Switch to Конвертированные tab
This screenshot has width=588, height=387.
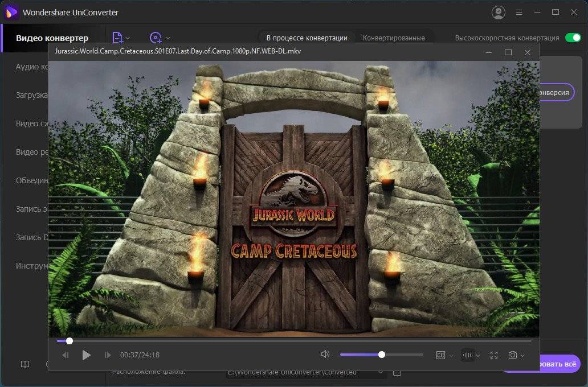tap(394, 38)
